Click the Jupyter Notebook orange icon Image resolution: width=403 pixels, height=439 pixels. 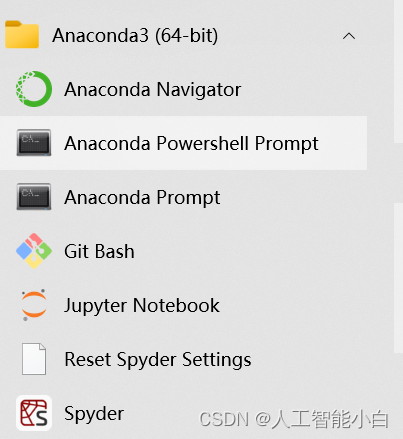[x=34, y=305]
